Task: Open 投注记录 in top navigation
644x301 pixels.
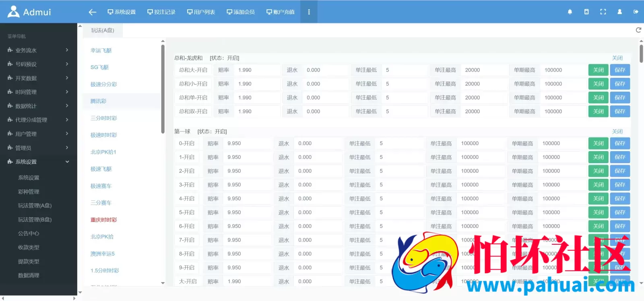Action: coord(161,12)
